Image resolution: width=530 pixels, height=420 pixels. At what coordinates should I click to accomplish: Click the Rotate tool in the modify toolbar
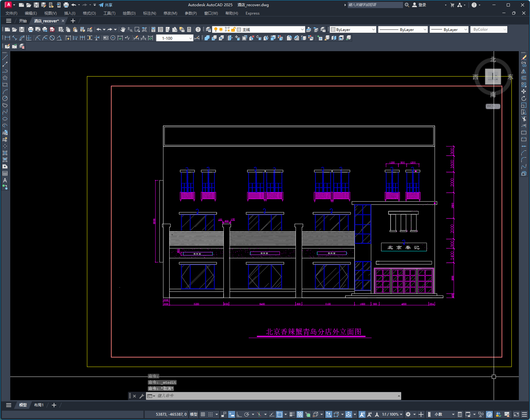pos(524,98)
